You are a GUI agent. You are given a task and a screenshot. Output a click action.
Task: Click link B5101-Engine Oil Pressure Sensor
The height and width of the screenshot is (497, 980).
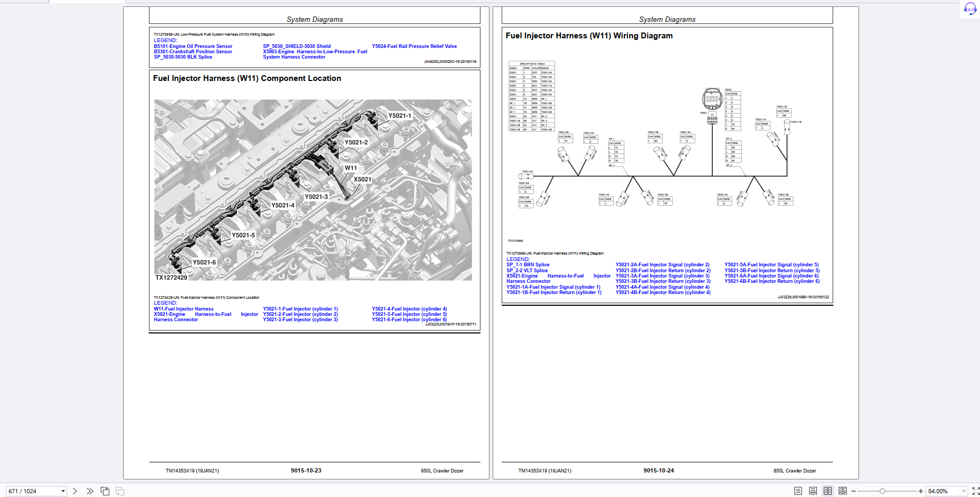tap(193, 46)
